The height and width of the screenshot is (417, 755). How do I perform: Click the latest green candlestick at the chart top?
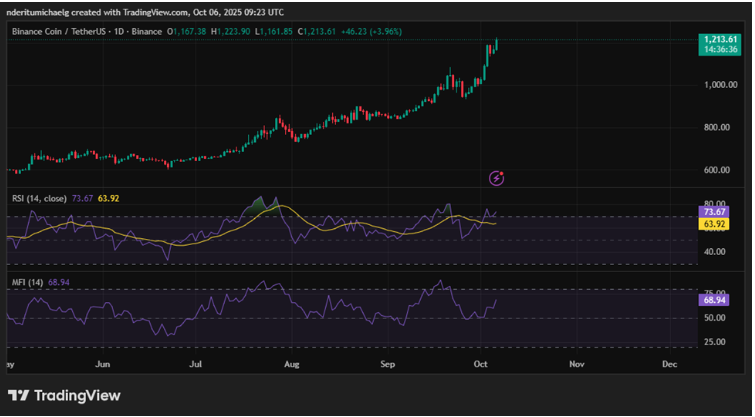pos(496,43)
